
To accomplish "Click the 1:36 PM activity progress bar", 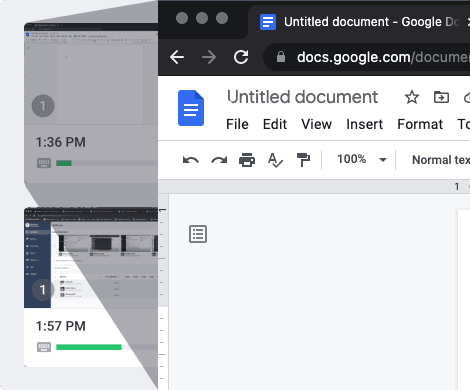I will coord(107,163).
